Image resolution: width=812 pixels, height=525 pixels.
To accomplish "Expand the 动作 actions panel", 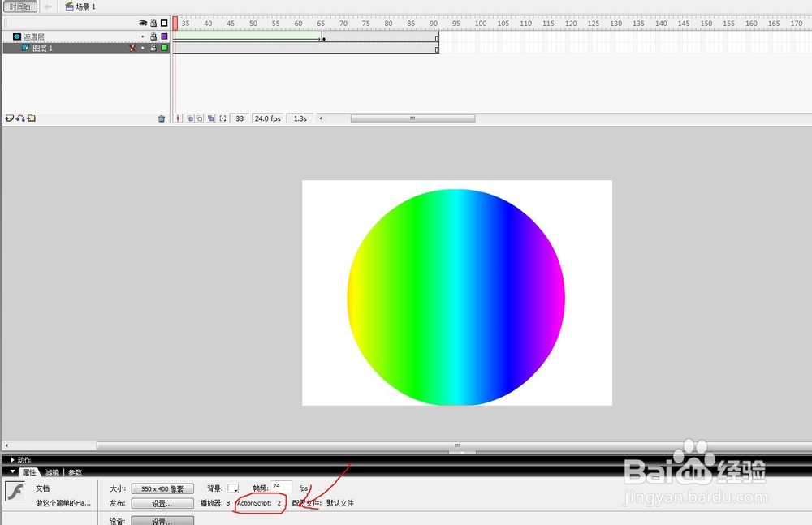I will [12, 460].
